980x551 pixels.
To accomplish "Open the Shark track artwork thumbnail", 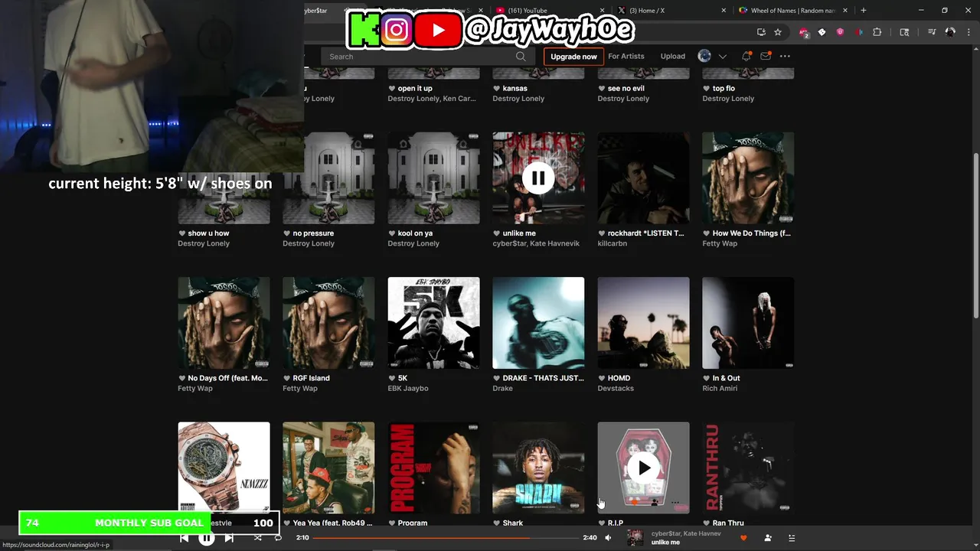I will tap(538, 468).
